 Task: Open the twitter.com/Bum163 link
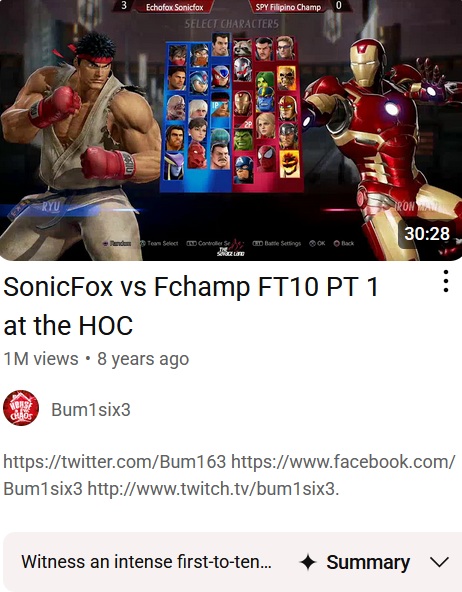115,462
